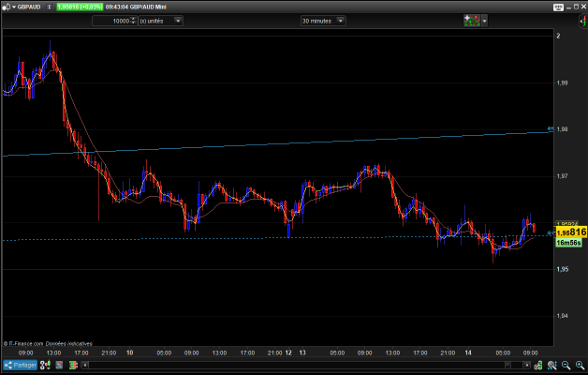Click the list panel icon in bottom toolbar
Viewport: 588px width, 375px height.
click(59, 365)
